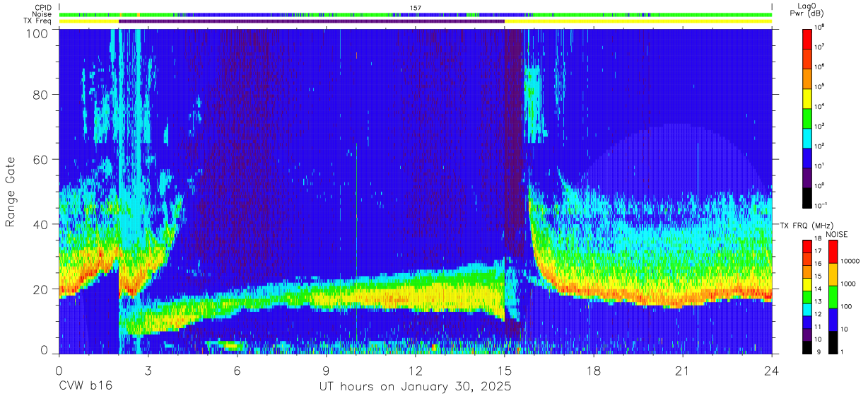Pick the red segment of the power colorbar
The height and width of the screenshot is (401, 868).
pos(807,38)
